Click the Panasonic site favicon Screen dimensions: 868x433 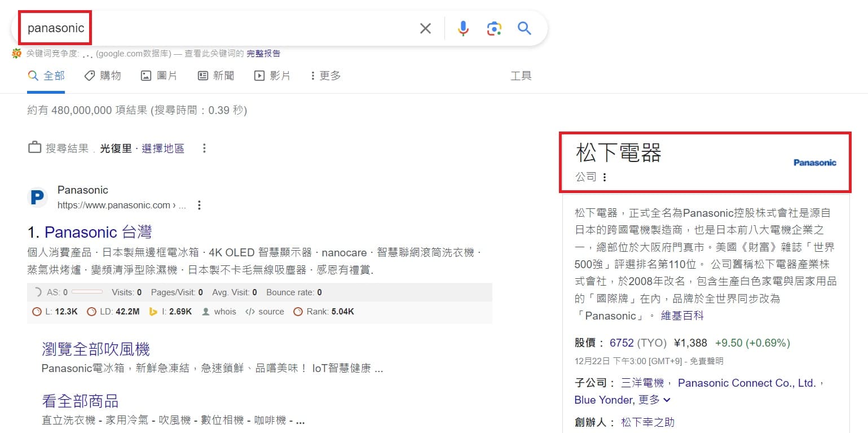(x=37, y=198)
